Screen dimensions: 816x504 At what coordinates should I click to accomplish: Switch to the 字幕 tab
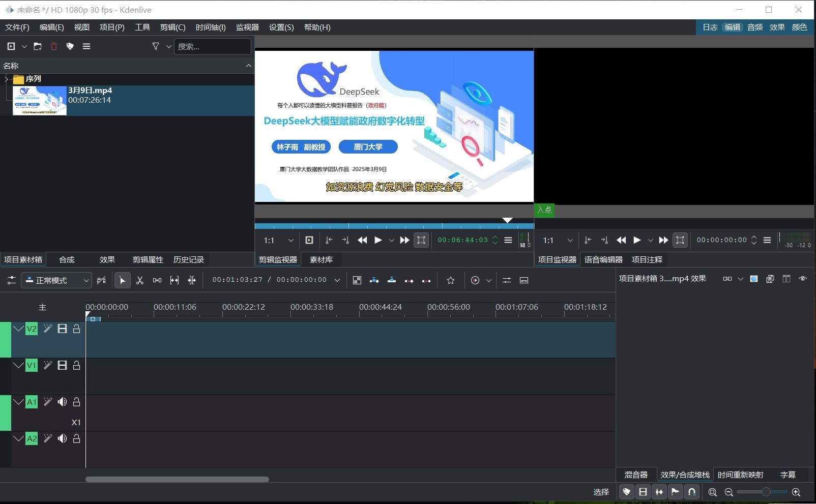[788, 475]
